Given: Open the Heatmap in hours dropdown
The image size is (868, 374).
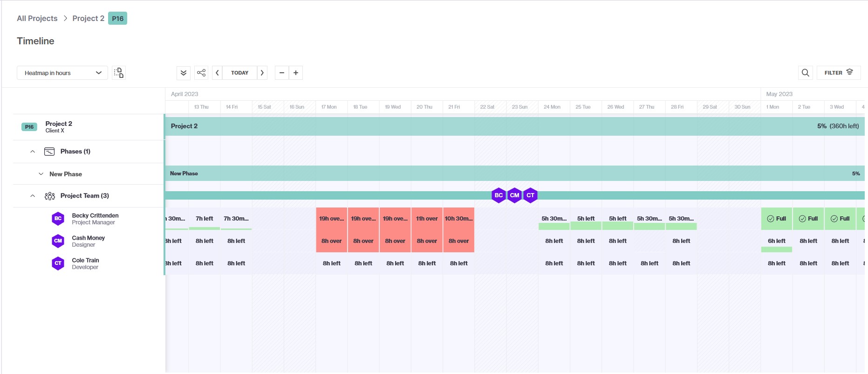Looking at the screenshot, I should pyautogui.click(x=62, y=73).
